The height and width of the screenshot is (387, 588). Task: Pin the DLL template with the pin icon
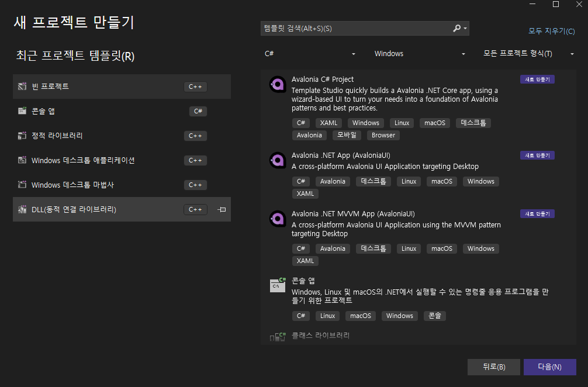click(222, 209)
